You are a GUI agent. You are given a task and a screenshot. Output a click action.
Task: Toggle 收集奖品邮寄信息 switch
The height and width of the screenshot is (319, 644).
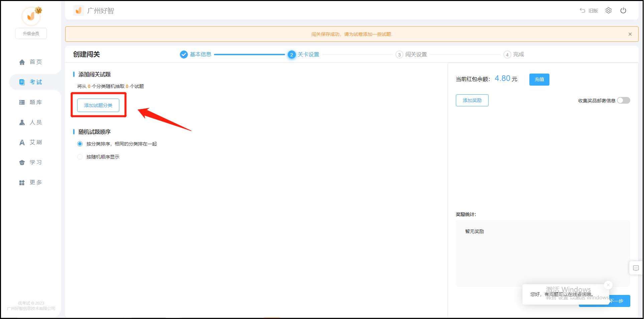(x=623, y=100)
